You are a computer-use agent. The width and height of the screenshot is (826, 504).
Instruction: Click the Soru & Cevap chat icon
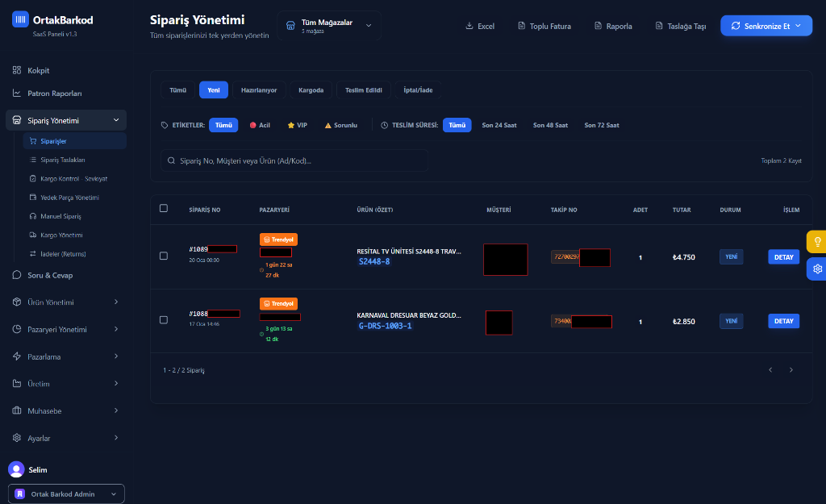tap(17, 275)
